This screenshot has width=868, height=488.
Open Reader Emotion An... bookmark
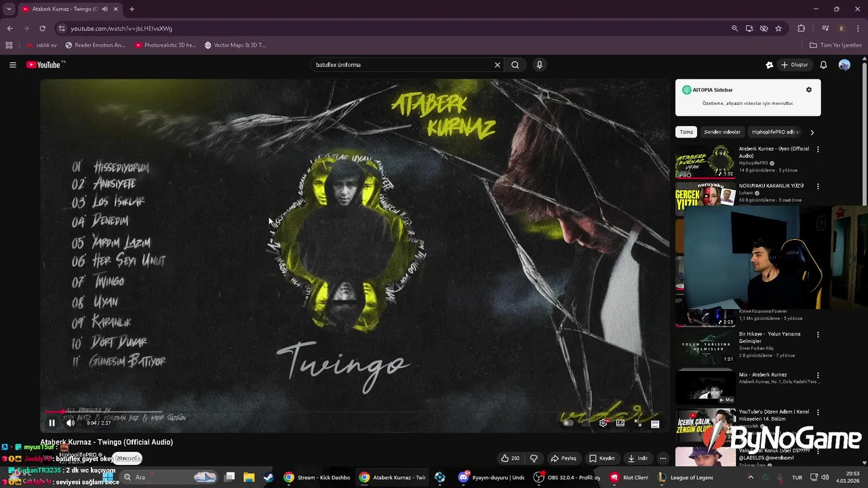(95, 45)
